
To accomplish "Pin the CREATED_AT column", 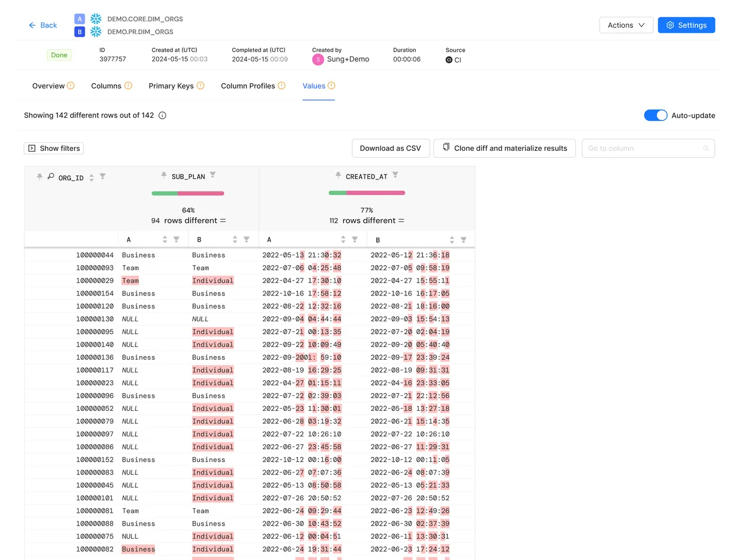I will (338, 175).
